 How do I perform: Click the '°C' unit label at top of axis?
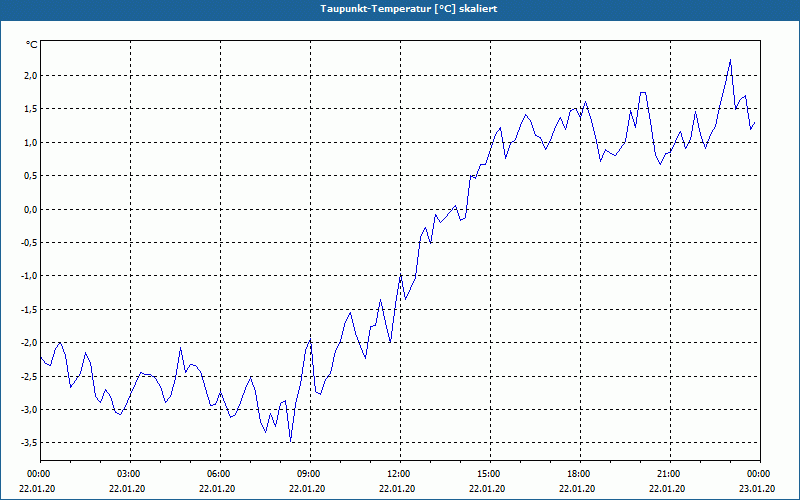32,45
